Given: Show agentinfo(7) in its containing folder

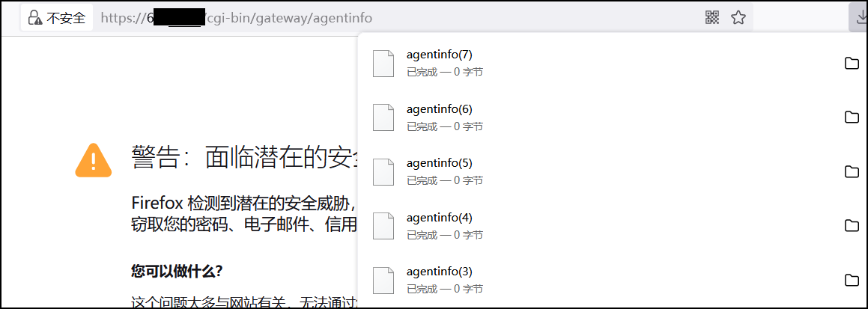Looking at the screenshot, I should (x=852, y=63).
